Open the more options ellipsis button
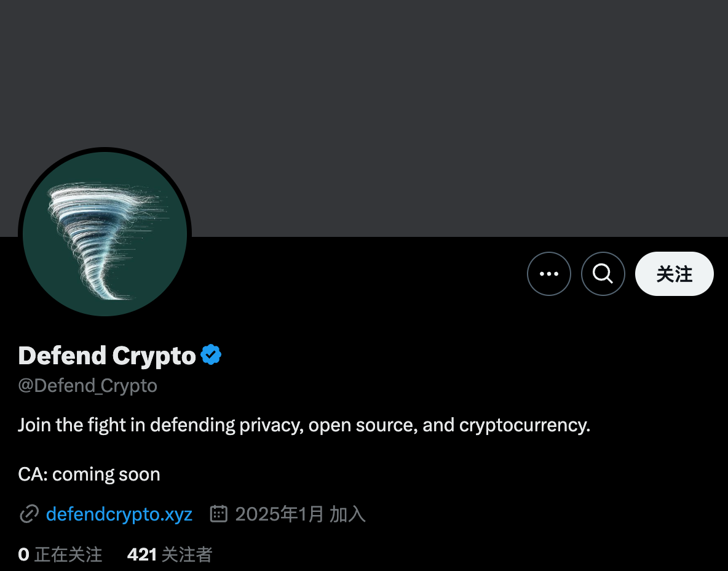 [x=548, y=274]
